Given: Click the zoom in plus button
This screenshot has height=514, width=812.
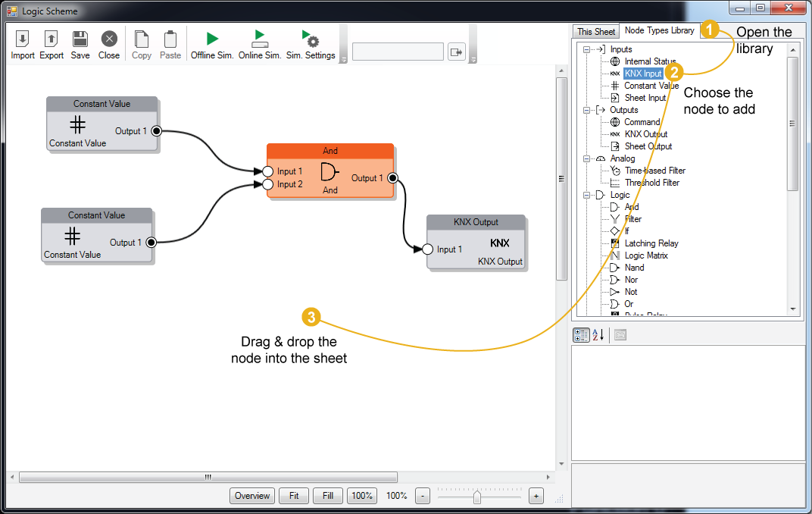Looking at the screenshot, I should 536,496.
